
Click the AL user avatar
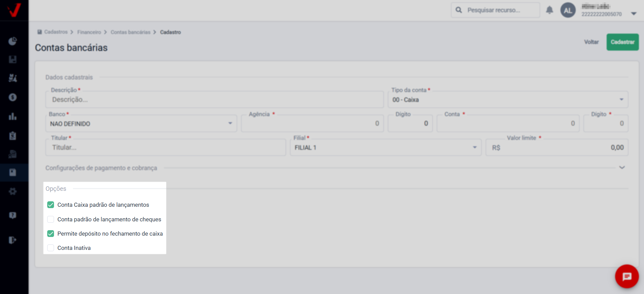pos(568,10)
